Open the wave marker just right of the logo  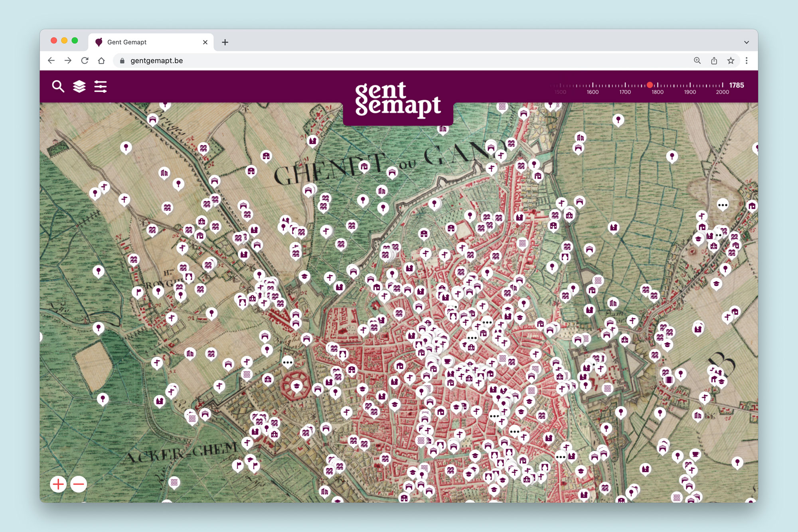502,107
